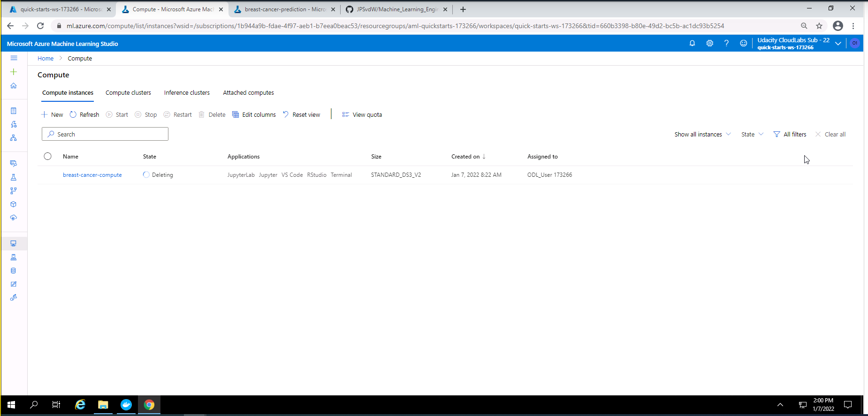
Task: Open File Explorer from taskbar
Action: click(x=103, y=405)
